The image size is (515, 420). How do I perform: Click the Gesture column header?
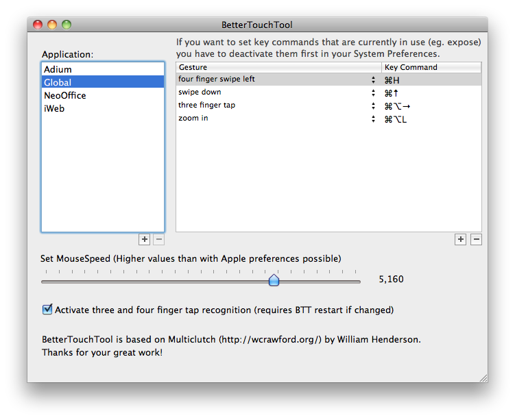pos(278,67)
